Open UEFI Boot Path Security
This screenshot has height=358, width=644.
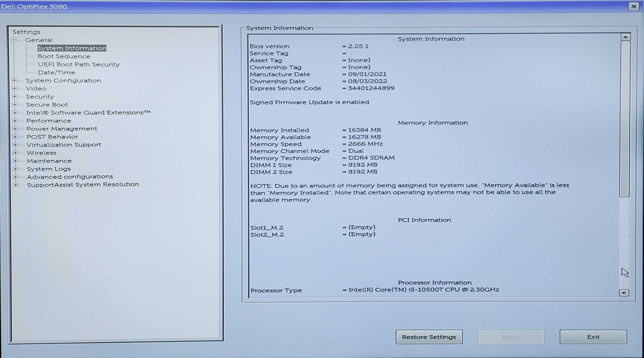(78, 64)
